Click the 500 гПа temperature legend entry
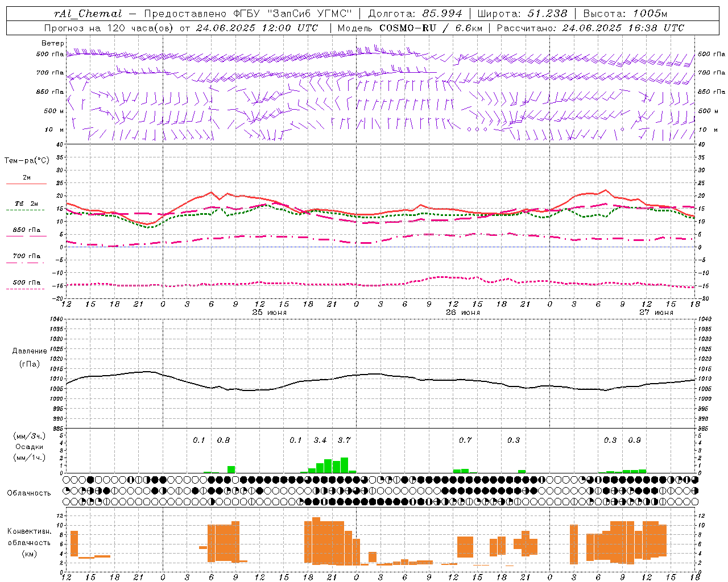728x582 pixels. pyautogui.click(x=27, y=282)
